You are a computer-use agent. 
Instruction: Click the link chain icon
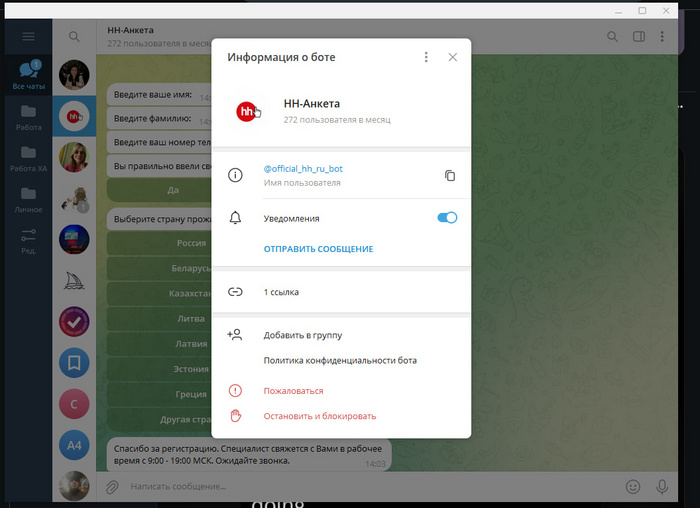tap(235, 292)
